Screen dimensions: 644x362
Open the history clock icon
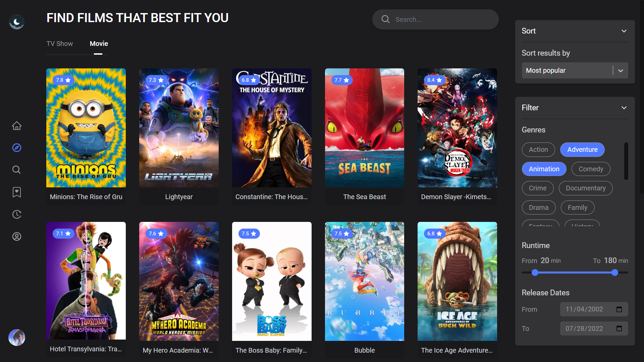(x=17, y=215)
